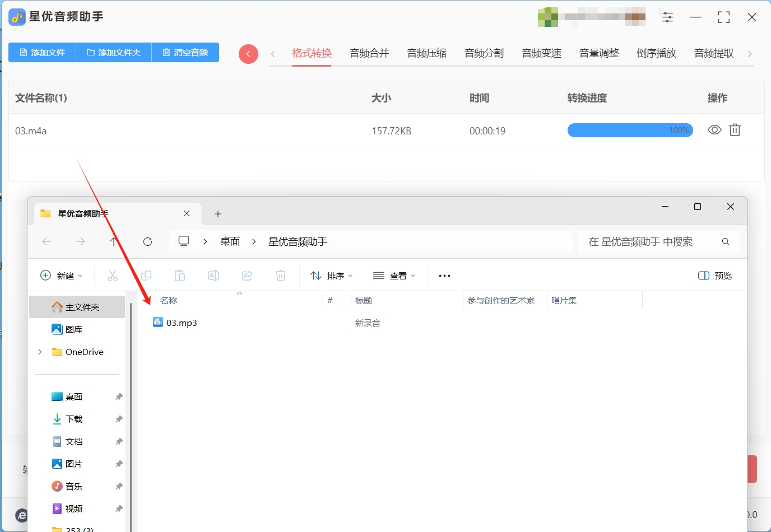This screenshot has width=771, height=532.
Task: Open settings sliders icon in title bar
Action: (x=667, y=17)
